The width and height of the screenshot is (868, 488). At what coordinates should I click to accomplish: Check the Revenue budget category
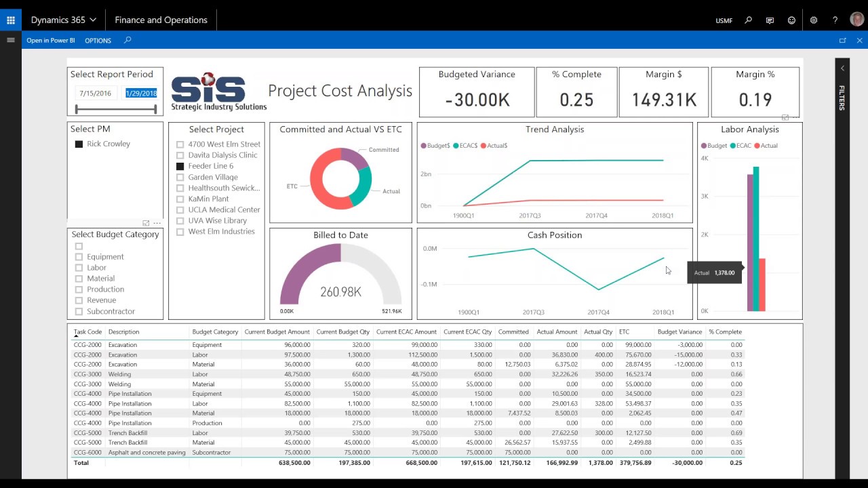[79, 300]
